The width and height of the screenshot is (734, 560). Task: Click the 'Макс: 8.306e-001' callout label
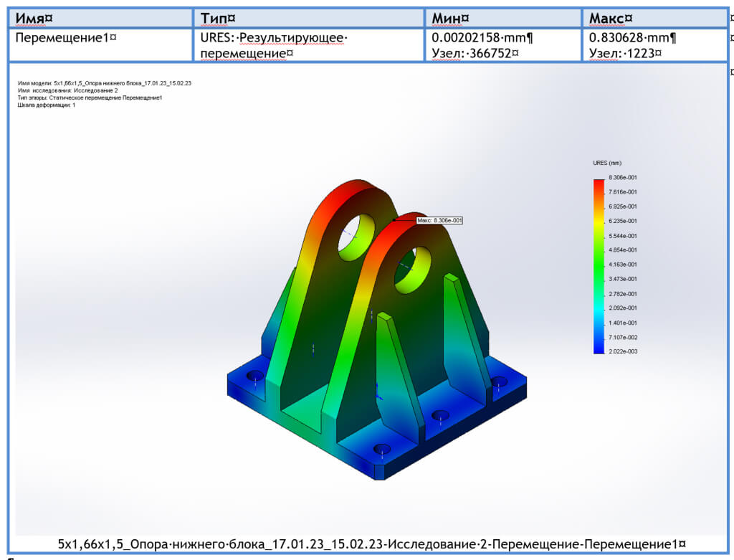click(x=439, y=220)
